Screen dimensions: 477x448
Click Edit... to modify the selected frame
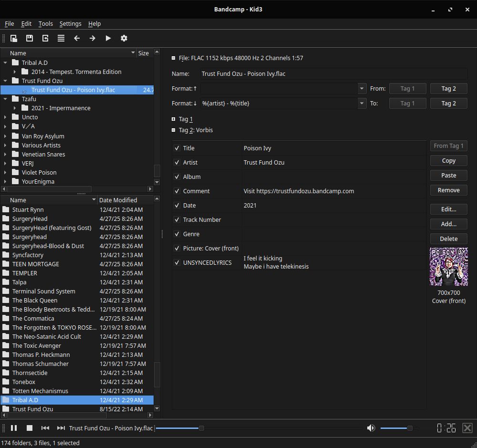(x=448, y=209)
